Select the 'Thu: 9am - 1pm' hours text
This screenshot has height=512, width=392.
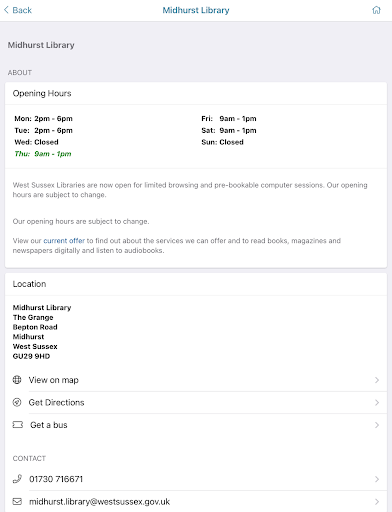pos(43,154)
